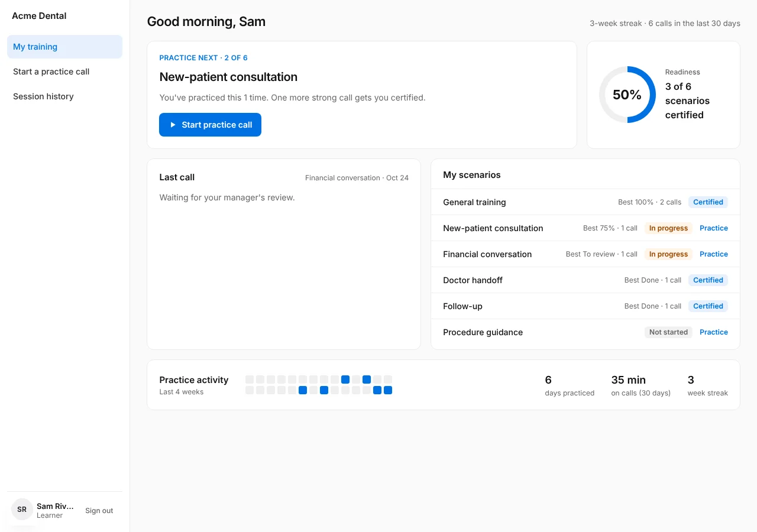The image size is (757, 532).
Task: Click Financial conversation · Oct 24 label
Action: point(357,178)
